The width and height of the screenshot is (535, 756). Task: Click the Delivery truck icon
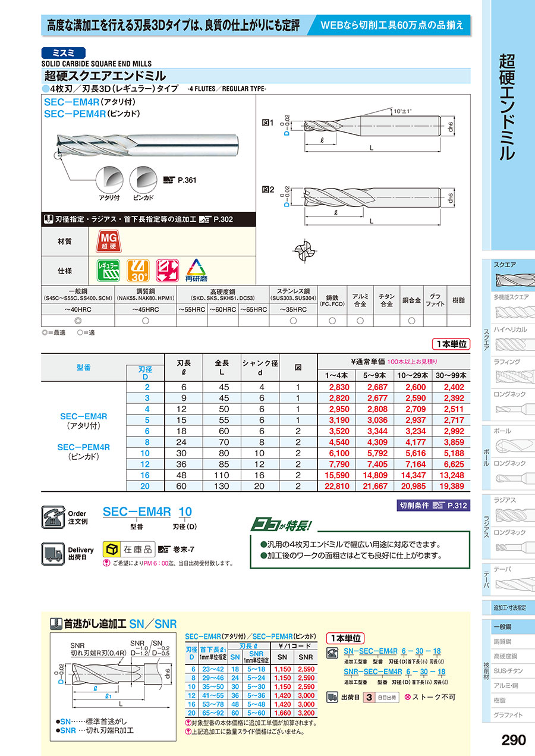tap(53, 553)
